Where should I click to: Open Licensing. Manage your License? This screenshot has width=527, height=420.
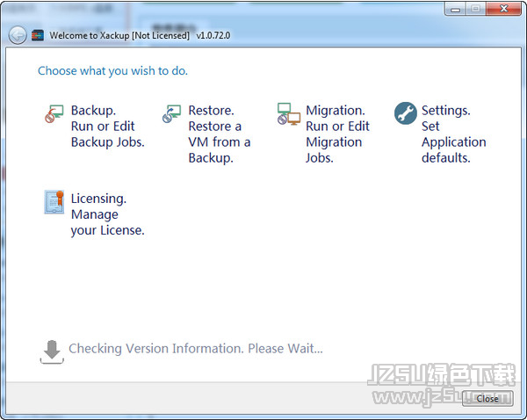point(107,214)
